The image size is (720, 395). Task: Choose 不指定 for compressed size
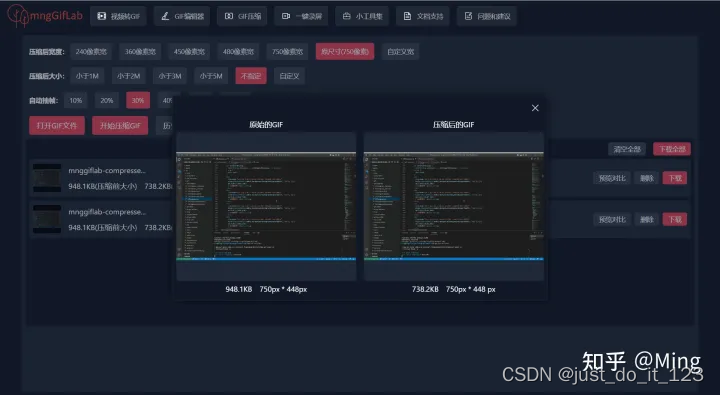pos(251,76)
